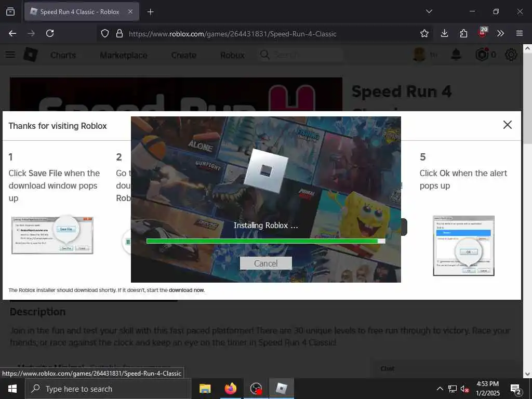Open the Create page

(183, 55)
